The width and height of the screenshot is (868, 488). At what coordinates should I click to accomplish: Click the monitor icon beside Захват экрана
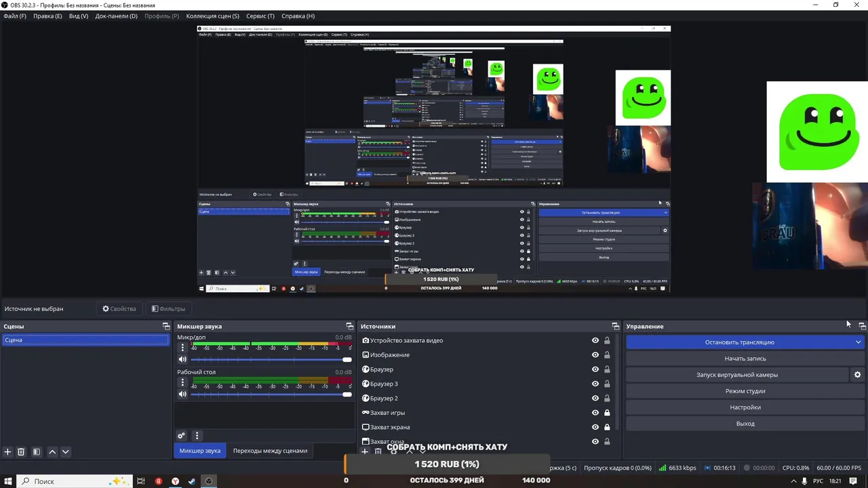366,427
